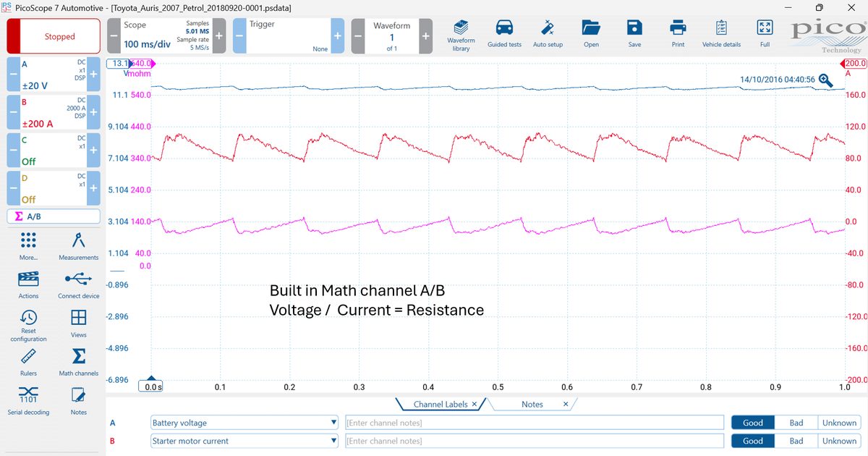
Task: Decrease Trigger setting with minus
Action: click(239, 36)
